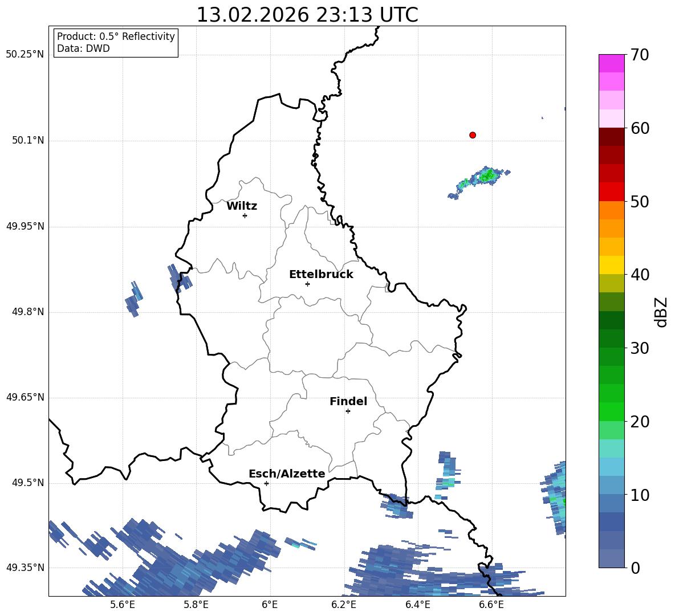Screen dimensions: 675x616
Task: Click the 50 colorbar tick label
Action: coord(640,201)
